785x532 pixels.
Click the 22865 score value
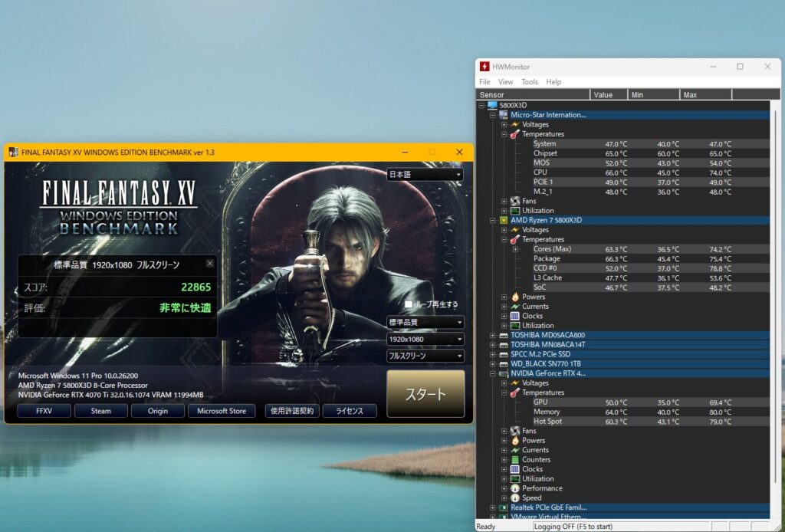pos(195,287)
